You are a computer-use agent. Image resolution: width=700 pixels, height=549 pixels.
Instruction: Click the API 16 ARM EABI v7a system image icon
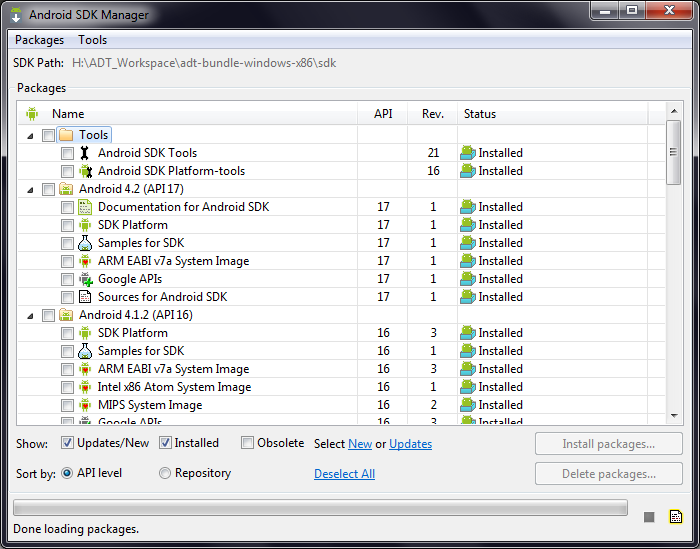(85, 369)
